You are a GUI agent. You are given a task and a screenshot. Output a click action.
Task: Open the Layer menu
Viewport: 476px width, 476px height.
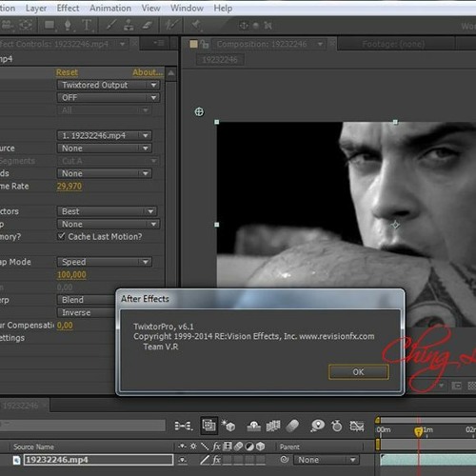coord(36,8)
